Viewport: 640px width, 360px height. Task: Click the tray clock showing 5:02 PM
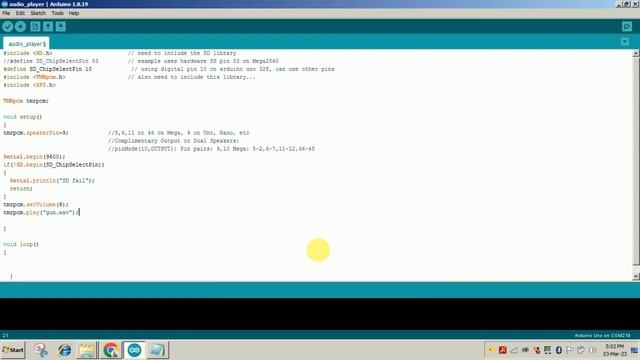click(615, 350)
